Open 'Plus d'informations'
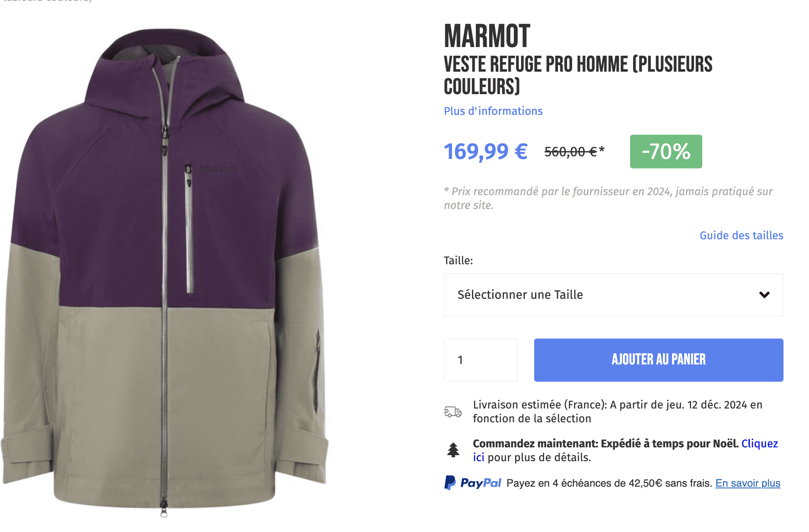This screenshot has width=809, height=532. tap(493, 111)
